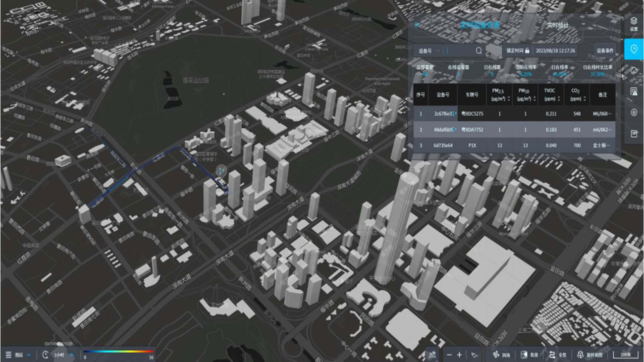
Task: Toggle the 旋转视图 rotate view option
Action: coord(590,355)
